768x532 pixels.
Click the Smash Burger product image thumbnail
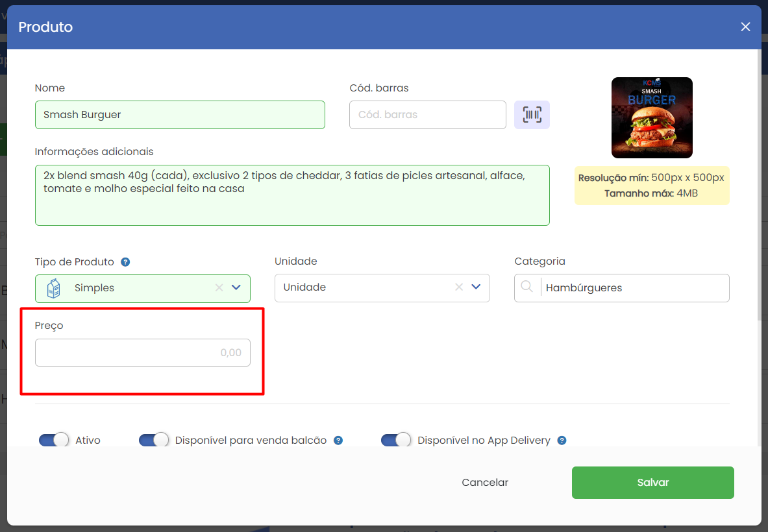[x=652, y=117]
